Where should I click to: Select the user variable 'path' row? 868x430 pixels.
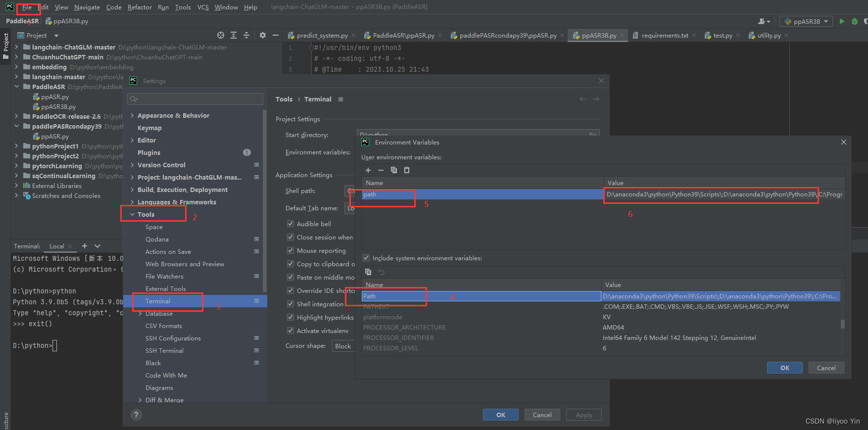coord(603,194)
